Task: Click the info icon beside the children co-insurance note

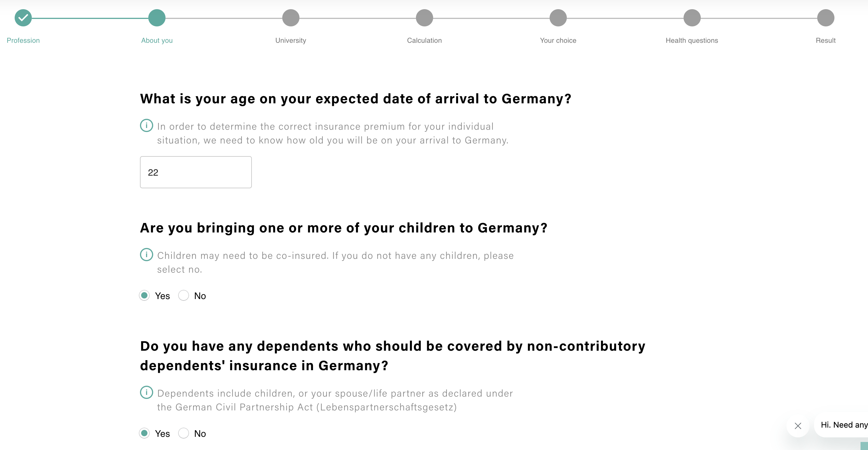Action: (146, 255)
